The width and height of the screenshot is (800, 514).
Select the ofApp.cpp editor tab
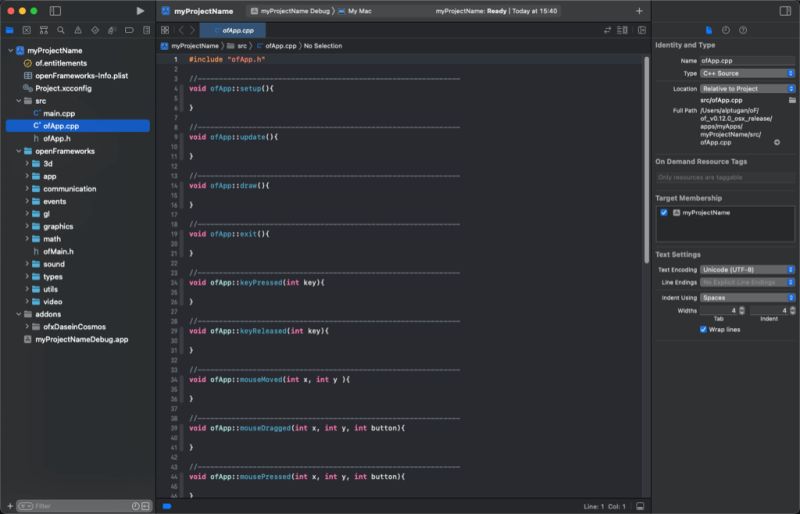pos(232,31)
